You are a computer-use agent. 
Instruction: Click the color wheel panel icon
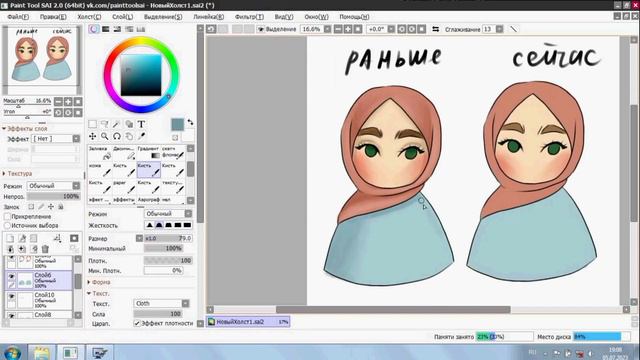click(94, 29)
